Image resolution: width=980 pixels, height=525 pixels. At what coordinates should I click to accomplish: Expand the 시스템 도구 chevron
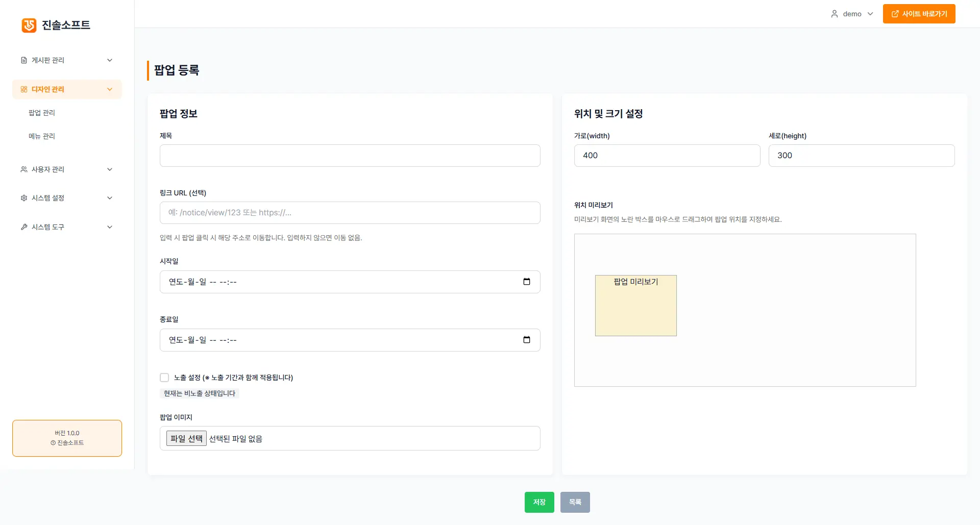(110, 227)
